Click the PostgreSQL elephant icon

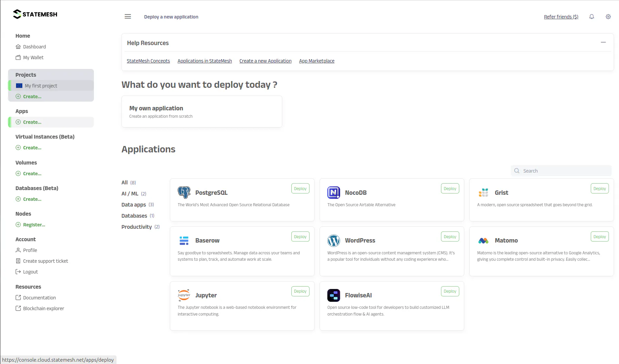(x=184, y=192)
